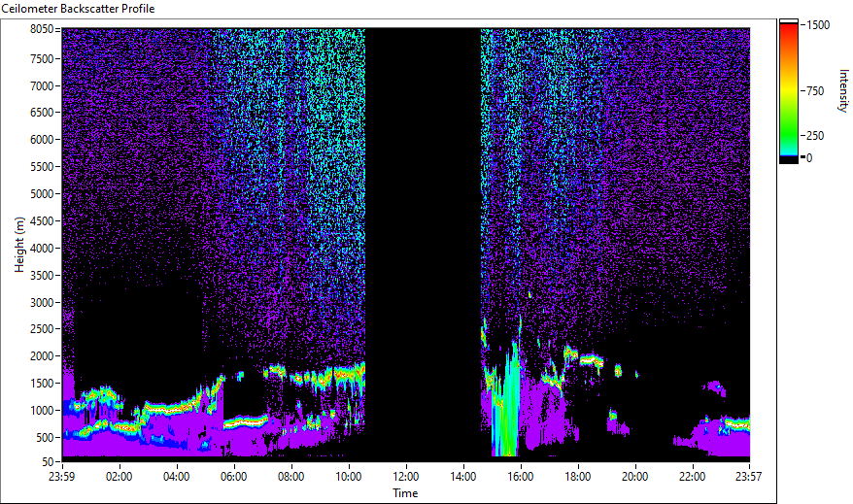The width and height of the screenshot is (853, 504).
Task: Click the color ramp intensity scale bar
Action: 788,90
